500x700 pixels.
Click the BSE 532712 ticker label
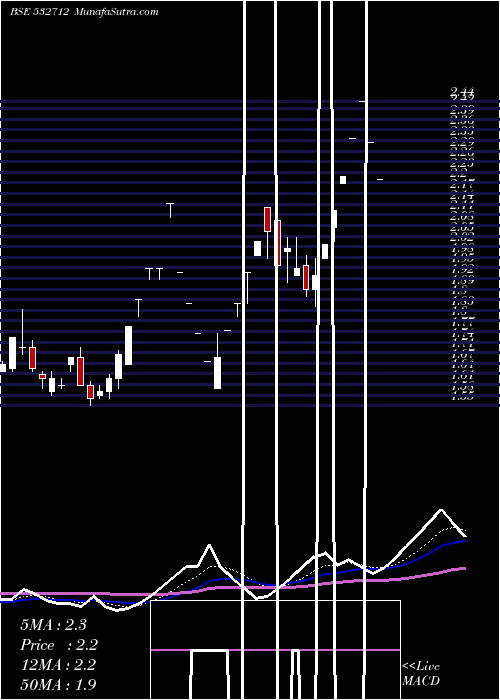click(x=39, y=12)
